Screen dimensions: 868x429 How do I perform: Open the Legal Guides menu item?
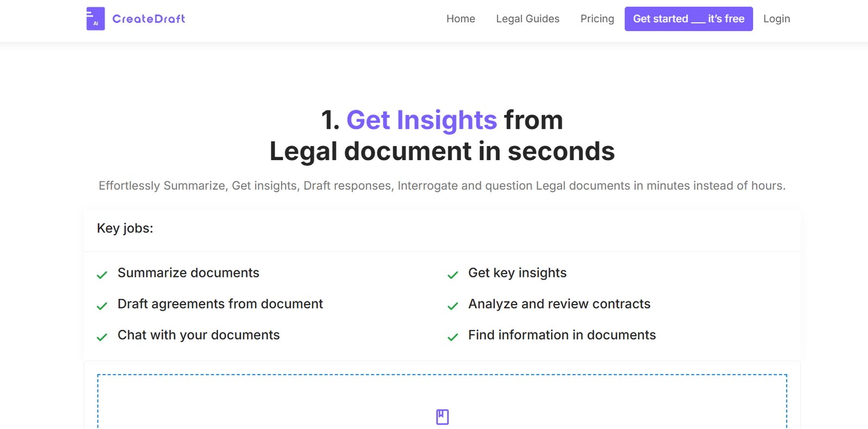(527, 19)
